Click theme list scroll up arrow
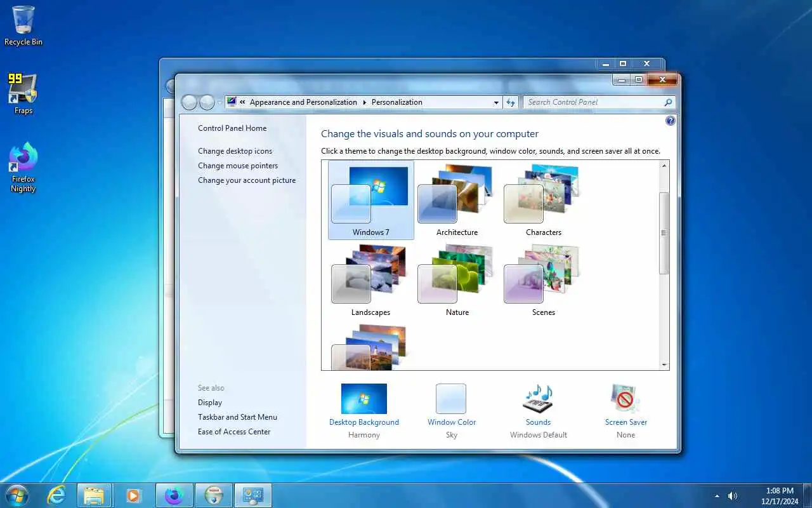Screen dimensions: 812x508 664,166
